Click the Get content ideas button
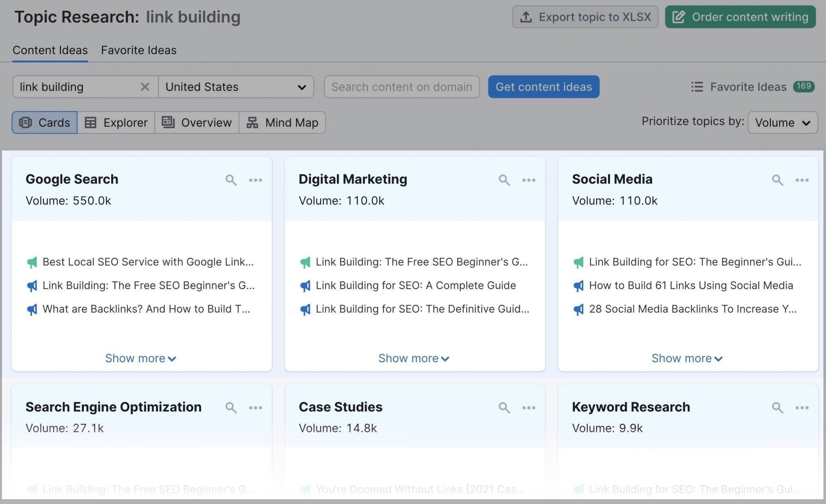Screen dimensions: 826x504 pos(543,86)
